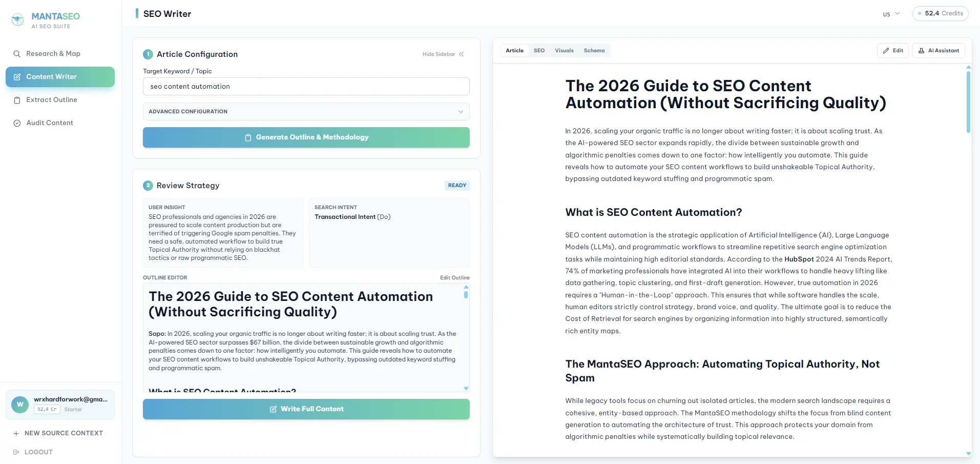Open the Schema tab
This screenshot has height=464, width=980.
594,50
